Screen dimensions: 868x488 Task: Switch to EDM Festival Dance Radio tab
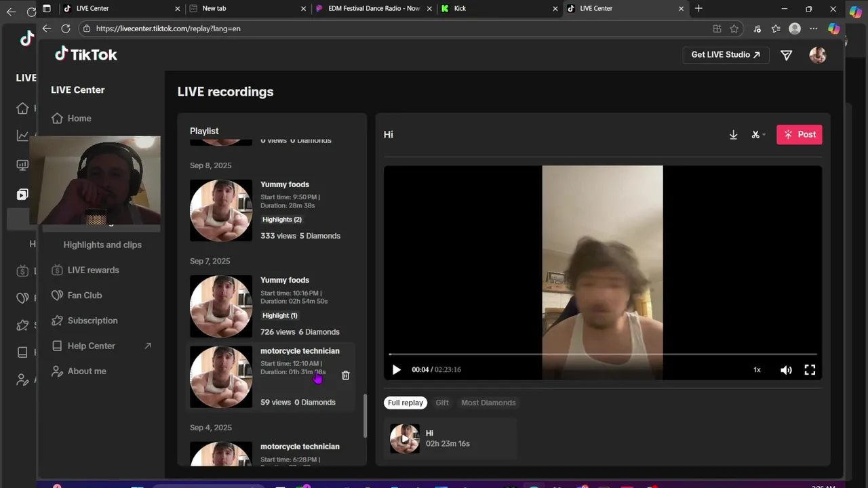point(373,8)
